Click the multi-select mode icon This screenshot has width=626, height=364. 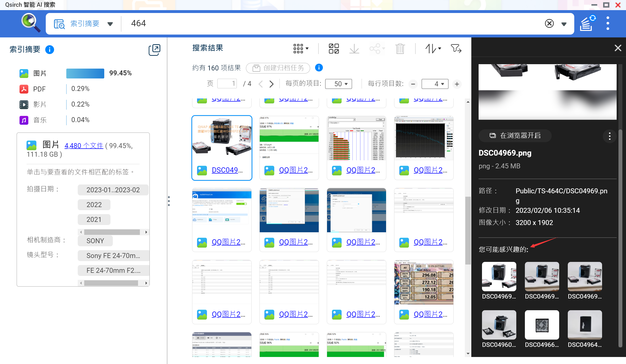(x=334, y=49)
